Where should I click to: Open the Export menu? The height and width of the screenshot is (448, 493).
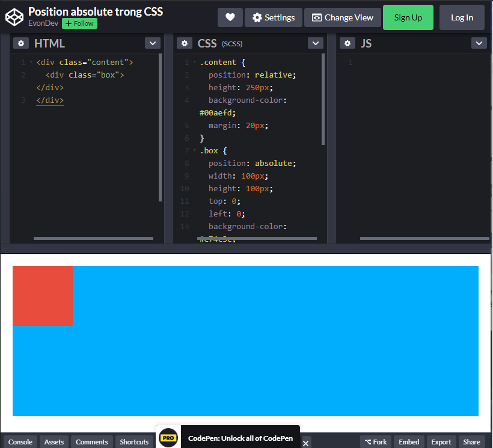441,442
